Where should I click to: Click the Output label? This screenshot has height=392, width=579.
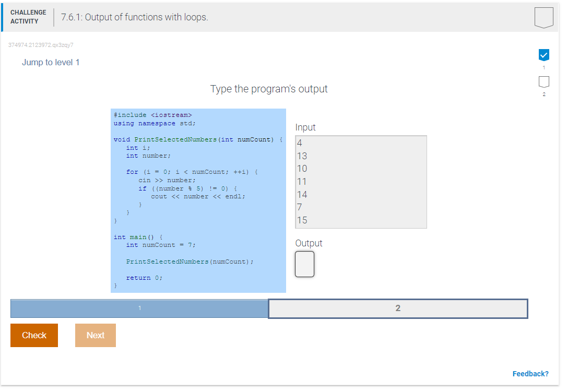[309, 243]
